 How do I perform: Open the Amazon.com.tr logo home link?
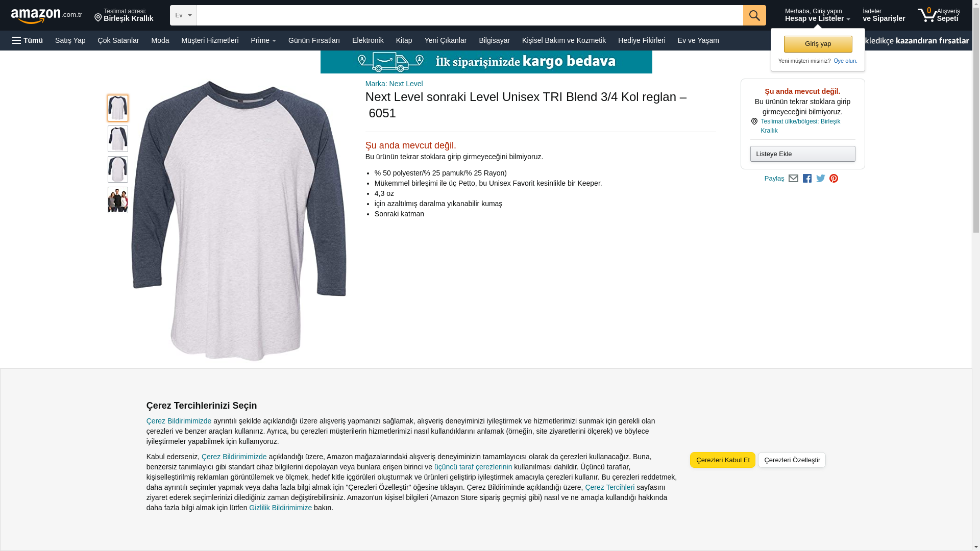pos(46,16)
